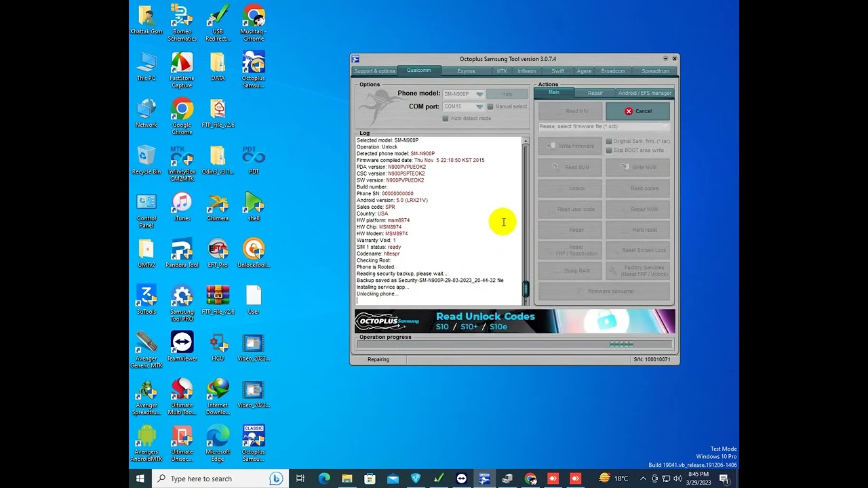Open Khattak Gsm desktop folder

coord(146,20)
